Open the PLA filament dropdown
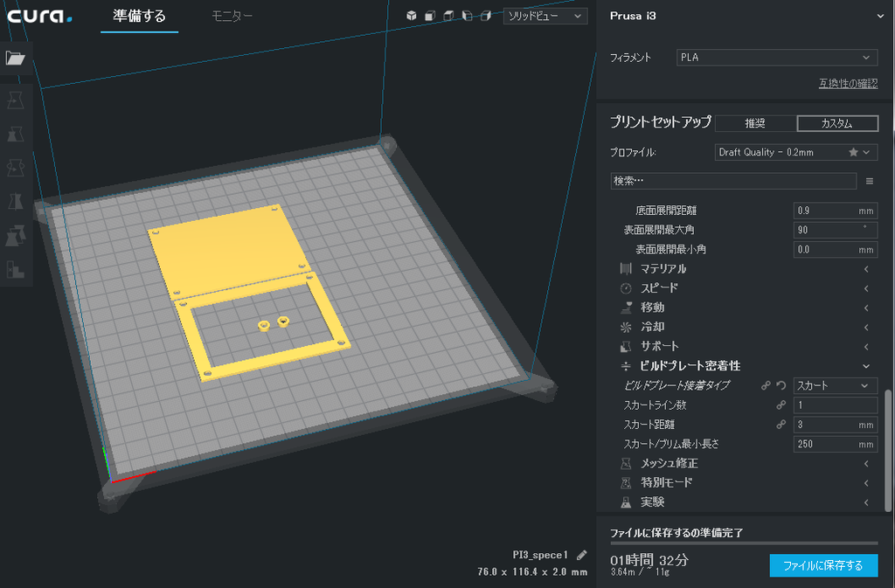895x588 pixels. coord(777,57)
